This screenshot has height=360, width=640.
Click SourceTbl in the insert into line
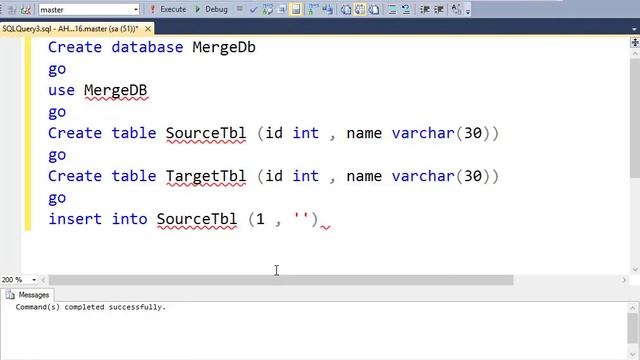tap(197, 220)
